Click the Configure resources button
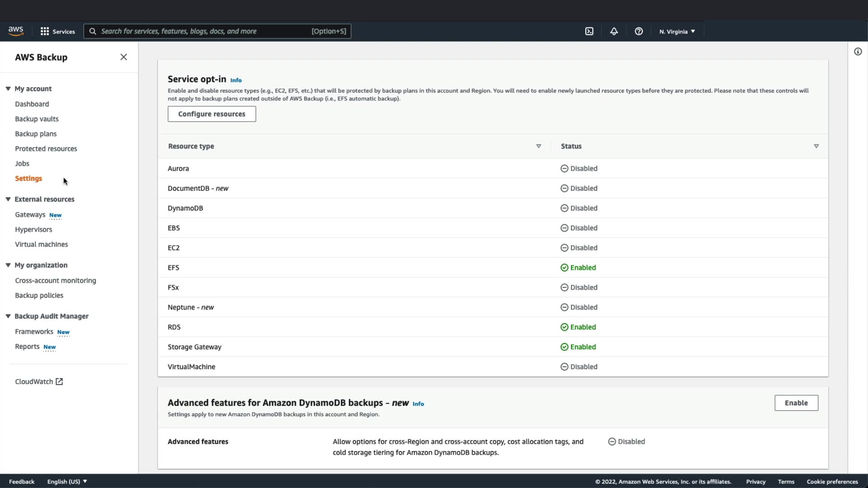 (212, 114)
